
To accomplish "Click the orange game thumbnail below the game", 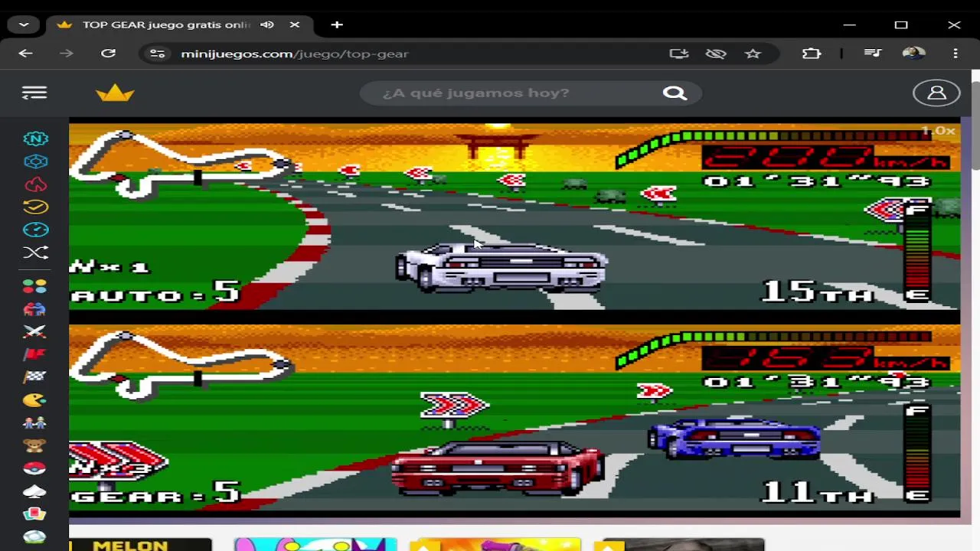I will [495, 544].
